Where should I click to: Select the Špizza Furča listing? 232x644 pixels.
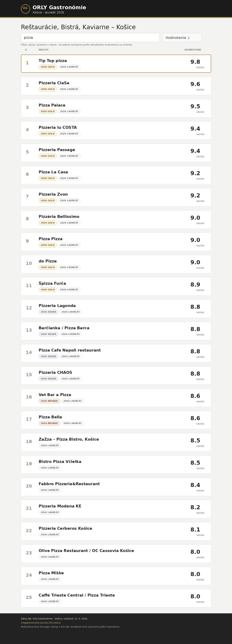tap(116, 286)
